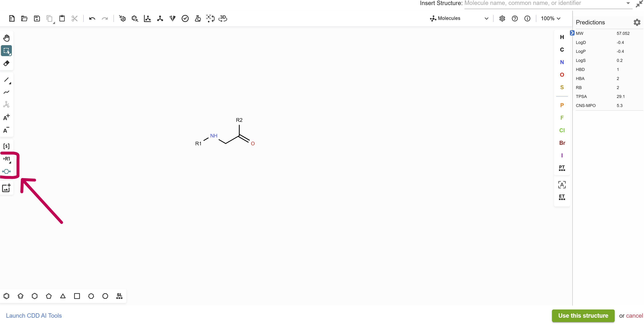644x325 pixels.
Task: Insert the cyclopentadiene template
Action: click(21, 296)
